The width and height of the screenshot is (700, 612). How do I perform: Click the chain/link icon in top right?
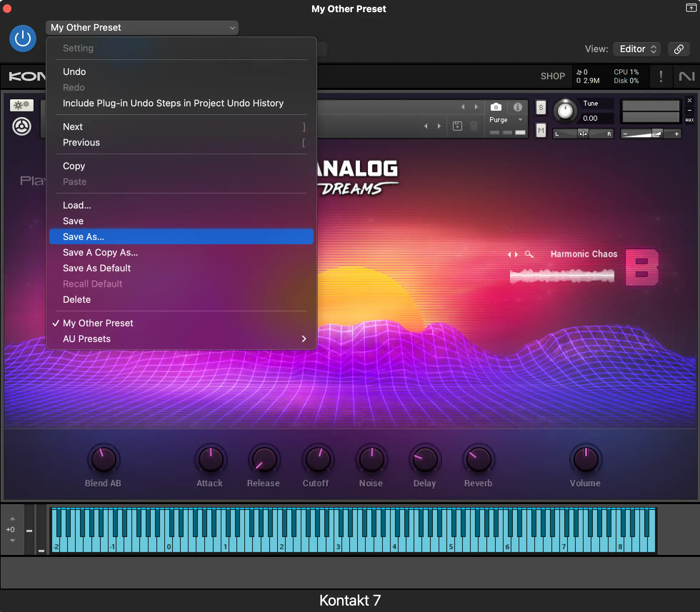[679, 49]
